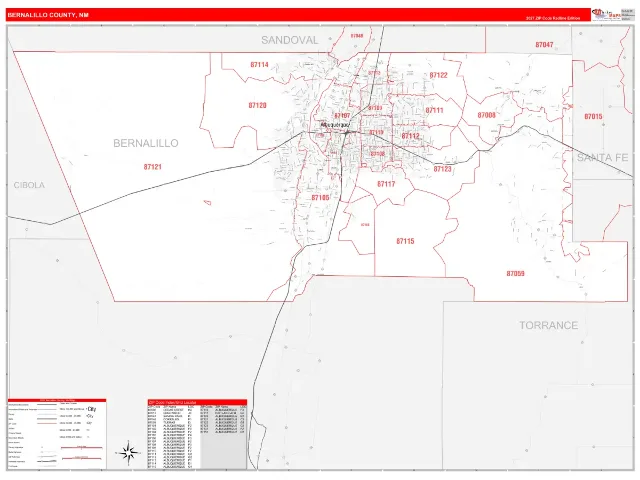Click the BERNALILLO county label
Viewport: 640px width, 480px height.
click(x=146, y=143)
